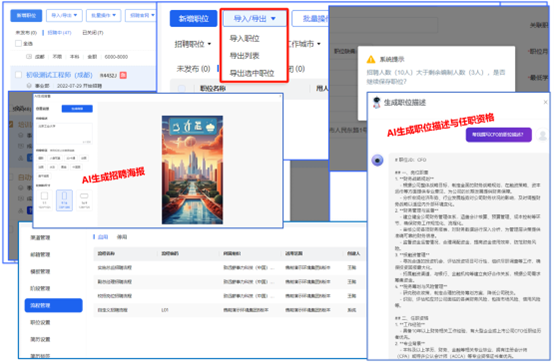Open the 初级测试工程师 (成都) position link
554x362 pixels.
click(x=59, y=75)
